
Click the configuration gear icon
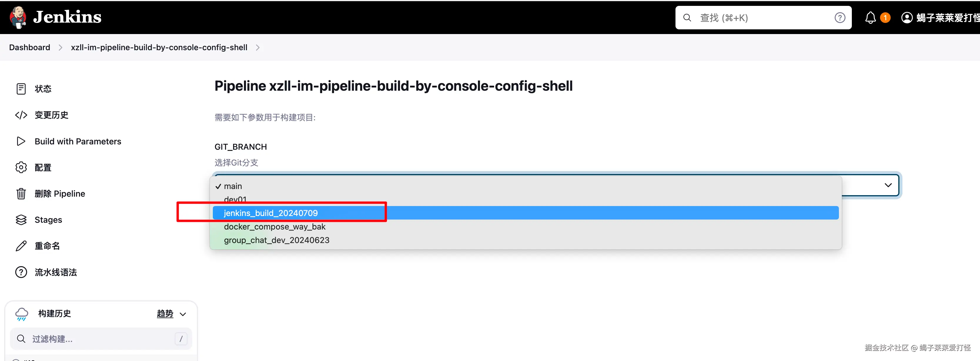pos(21,168)
